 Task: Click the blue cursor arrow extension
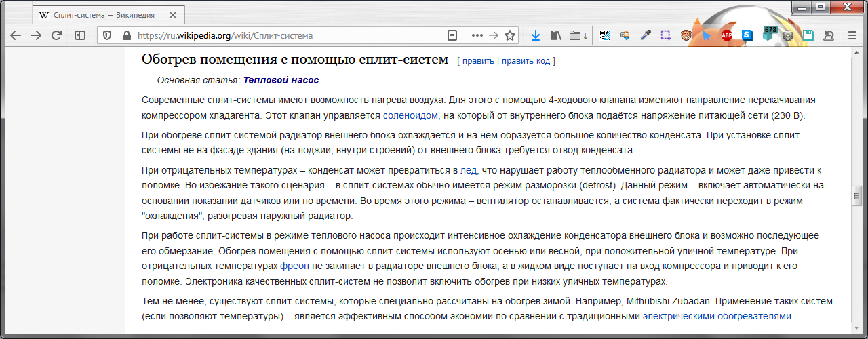pos(706,35)
